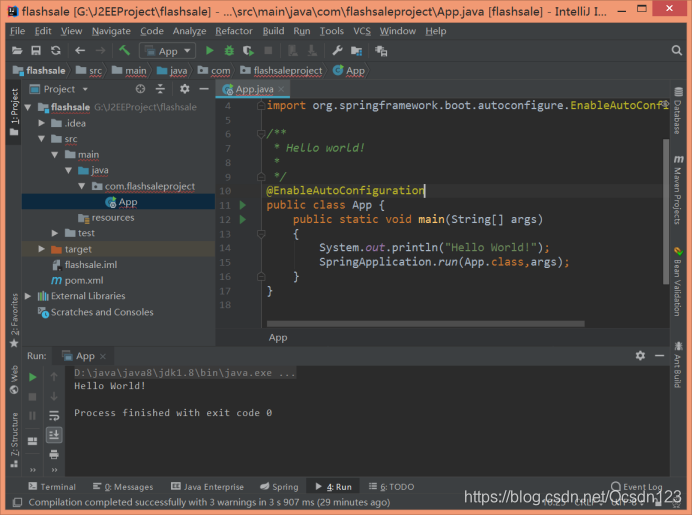Select the App.java editor tab
This screenshot has height=516, width=692.
(253, 89)
